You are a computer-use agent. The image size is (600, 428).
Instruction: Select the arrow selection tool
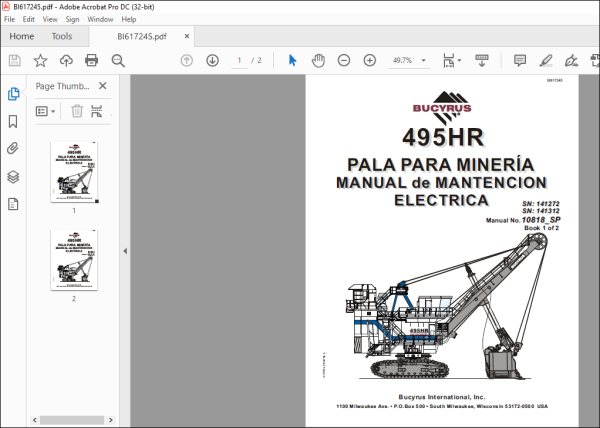coord(293,60)
